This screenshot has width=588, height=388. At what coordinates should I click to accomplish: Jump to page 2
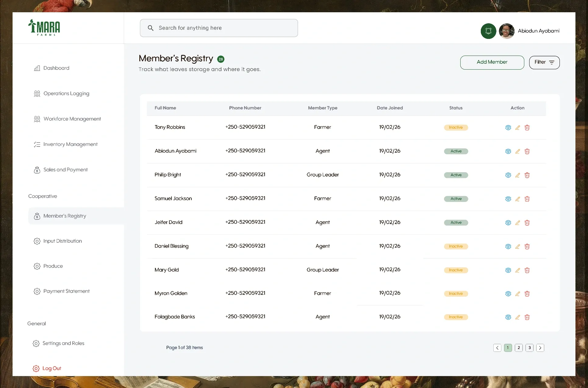(519, 348)
